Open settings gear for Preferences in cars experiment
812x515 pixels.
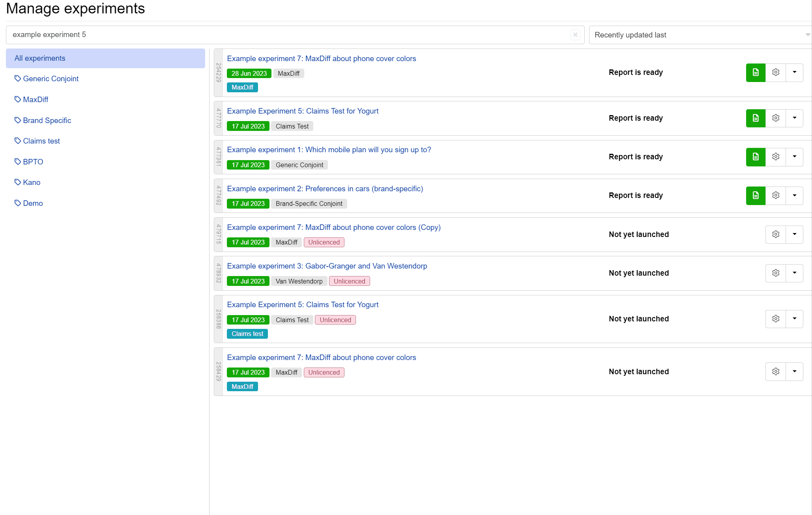click(x=776, y=196)
